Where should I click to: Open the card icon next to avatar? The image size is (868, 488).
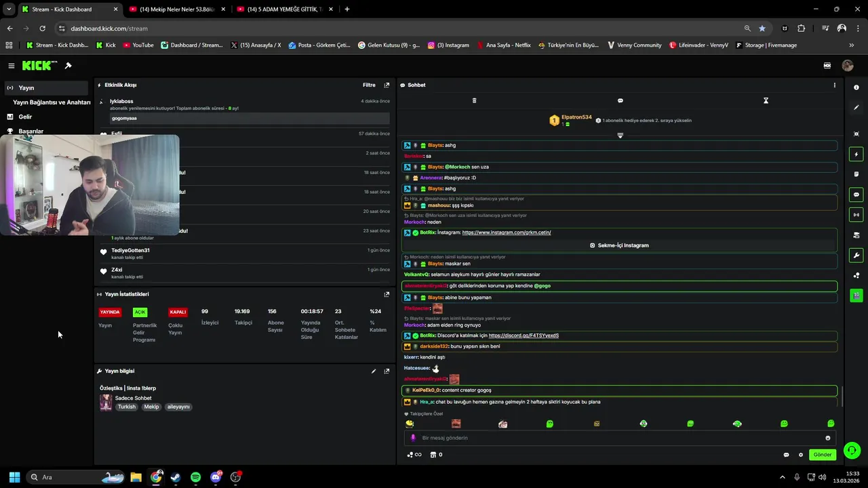(x=827, y=66)
